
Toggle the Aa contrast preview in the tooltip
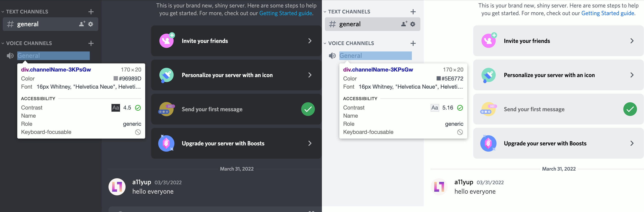pos(116,108)
